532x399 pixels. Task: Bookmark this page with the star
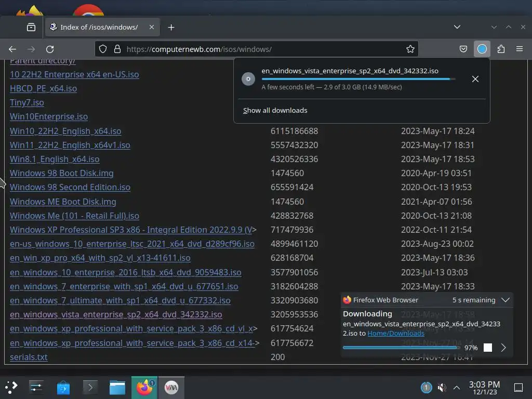coord(410,49)
